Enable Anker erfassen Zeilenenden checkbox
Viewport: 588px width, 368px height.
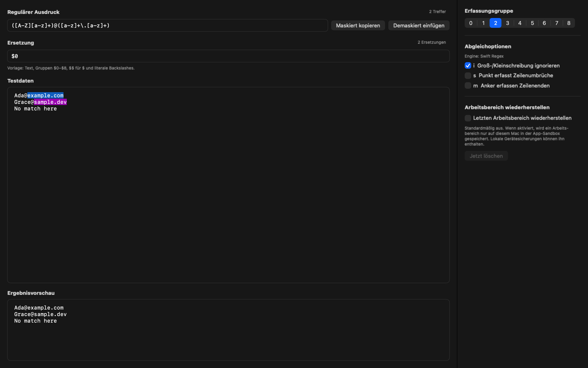click(468, 85)
